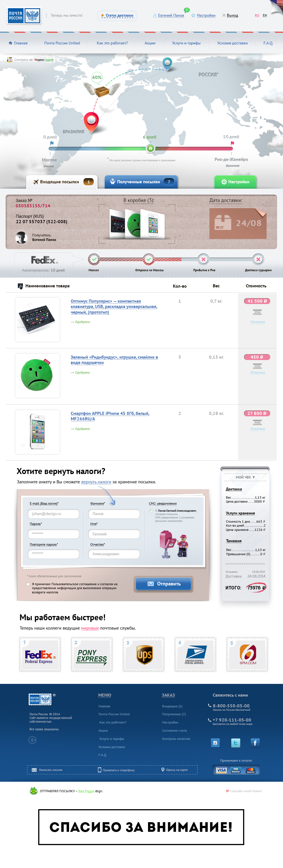Open the Статус доставки dropdown button
The image size is (283, 868).
[x=117, y=16]
